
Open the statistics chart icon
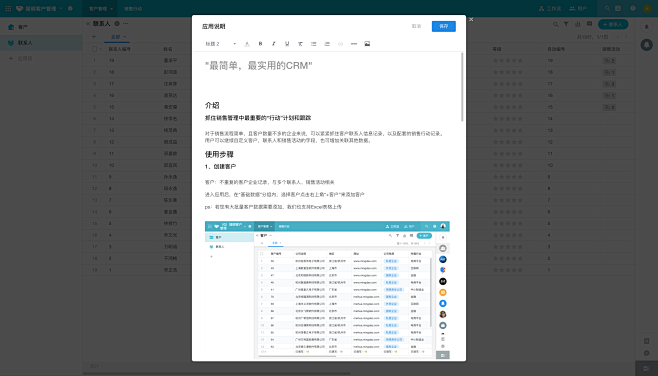point(577,24)
